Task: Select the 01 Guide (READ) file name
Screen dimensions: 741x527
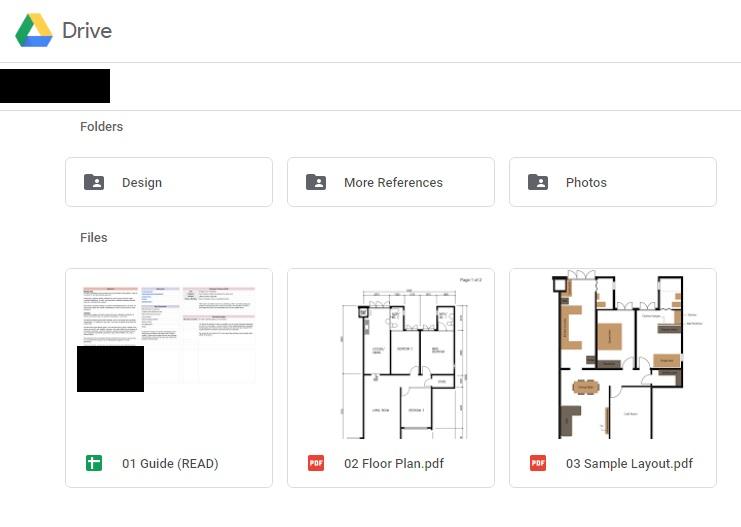Action: (x=170, y=464)
